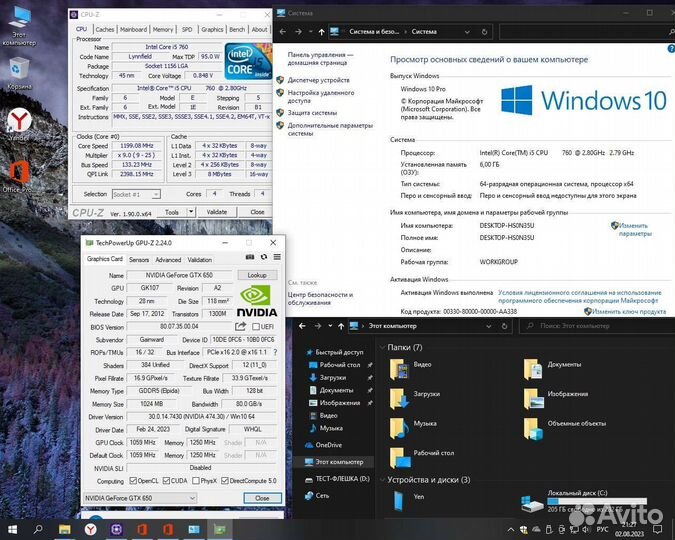Image resolution: width=675 pixels, height=540 pixels.
Task: Open Yandex browser from the taskbar
Action: (x=90, y=529)
